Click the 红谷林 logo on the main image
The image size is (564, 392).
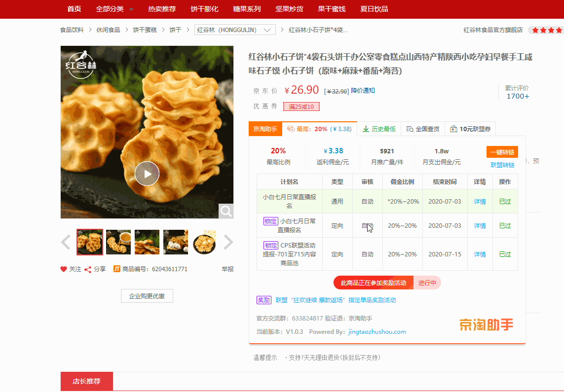pos(81,64)
